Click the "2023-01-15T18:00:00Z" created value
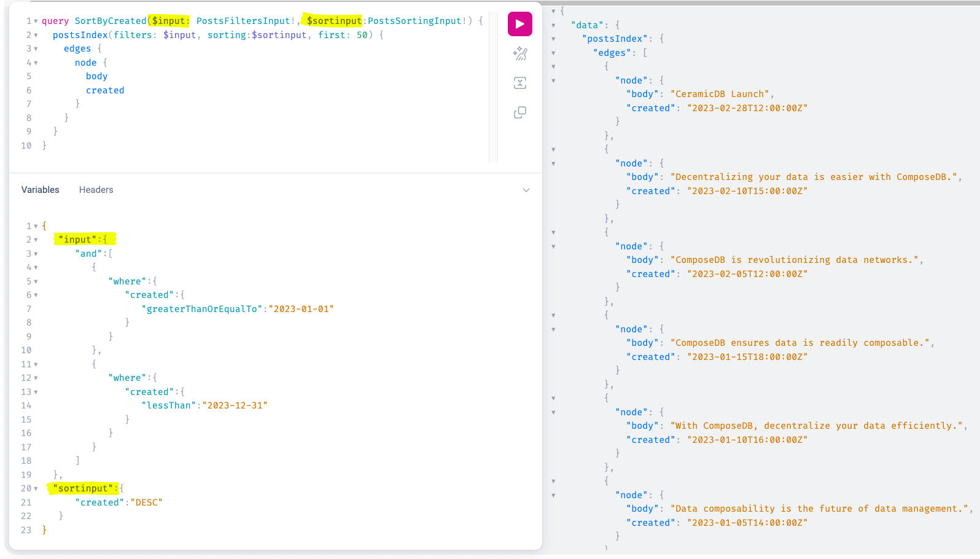 747,357
